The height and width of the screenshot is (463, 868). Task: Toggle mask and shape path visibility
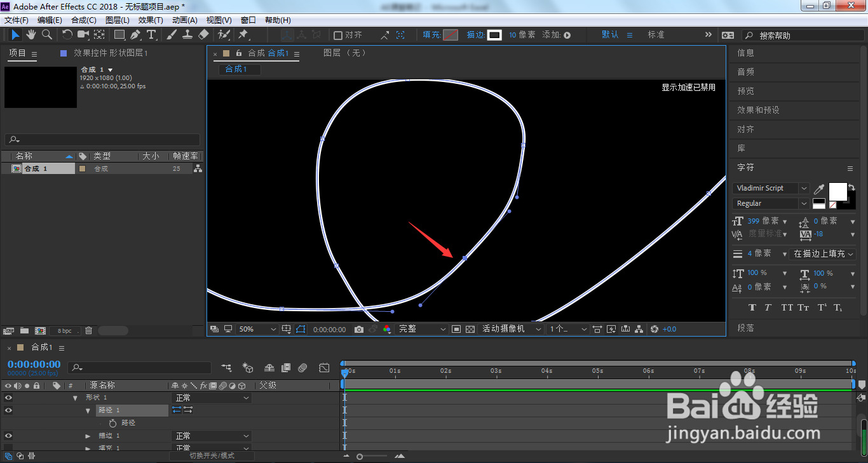(x=301, y=329)
